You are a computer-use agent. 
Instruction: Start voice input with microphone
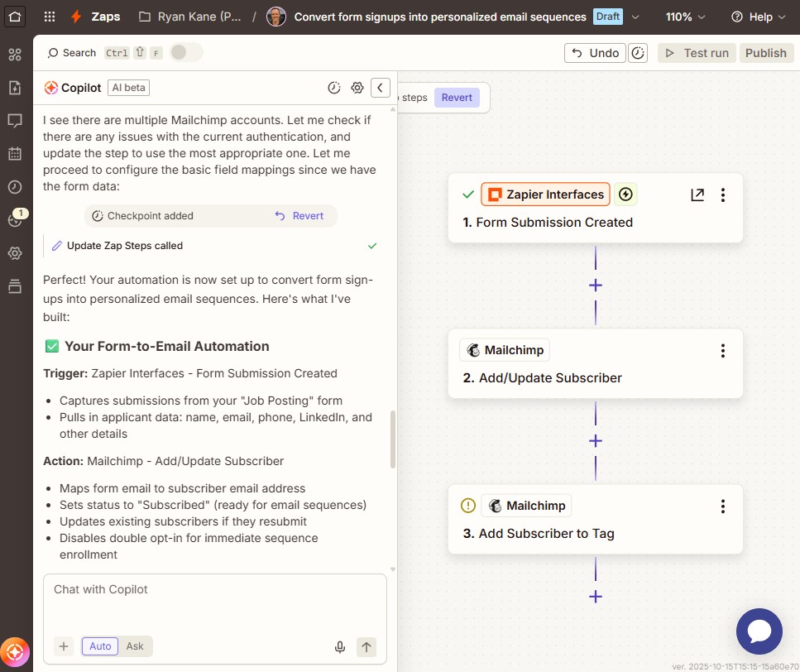coord(340,647)
